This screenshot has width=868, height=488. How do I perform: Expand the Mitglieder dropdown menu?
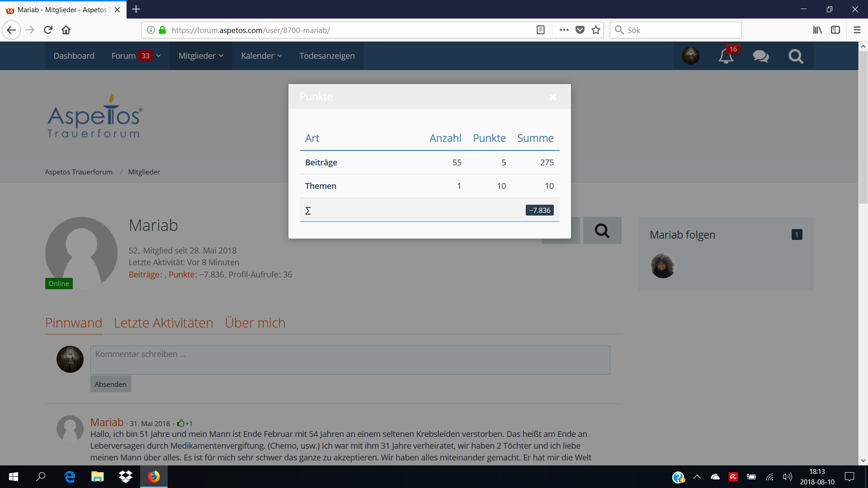(x=201, y=56)
